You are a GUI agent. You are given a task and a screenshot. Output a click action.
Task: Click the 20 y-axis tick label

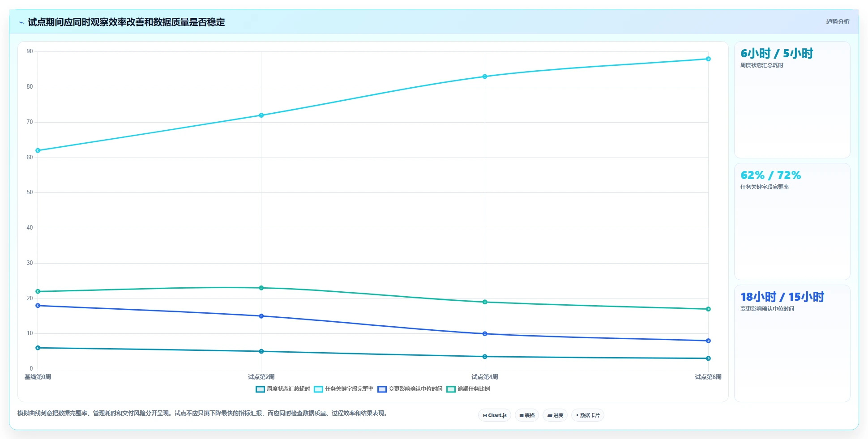pos(30,298)
